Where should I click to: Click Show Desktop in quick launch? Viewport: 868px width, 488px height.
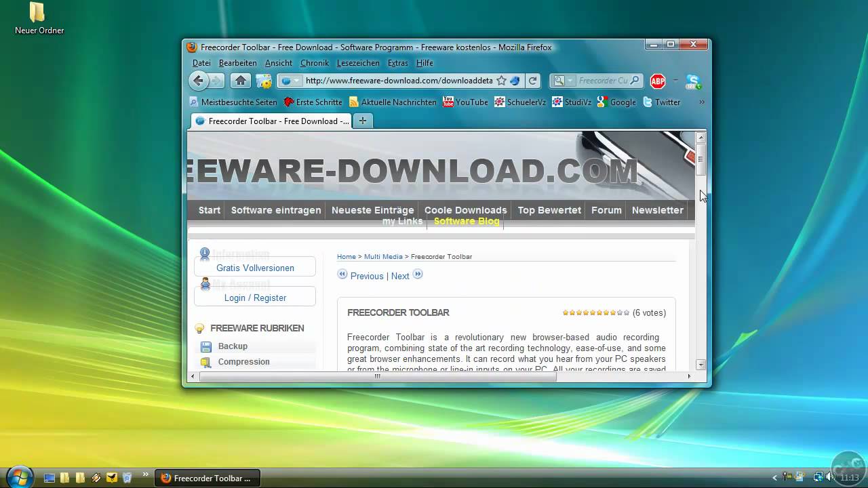[49, 478]
